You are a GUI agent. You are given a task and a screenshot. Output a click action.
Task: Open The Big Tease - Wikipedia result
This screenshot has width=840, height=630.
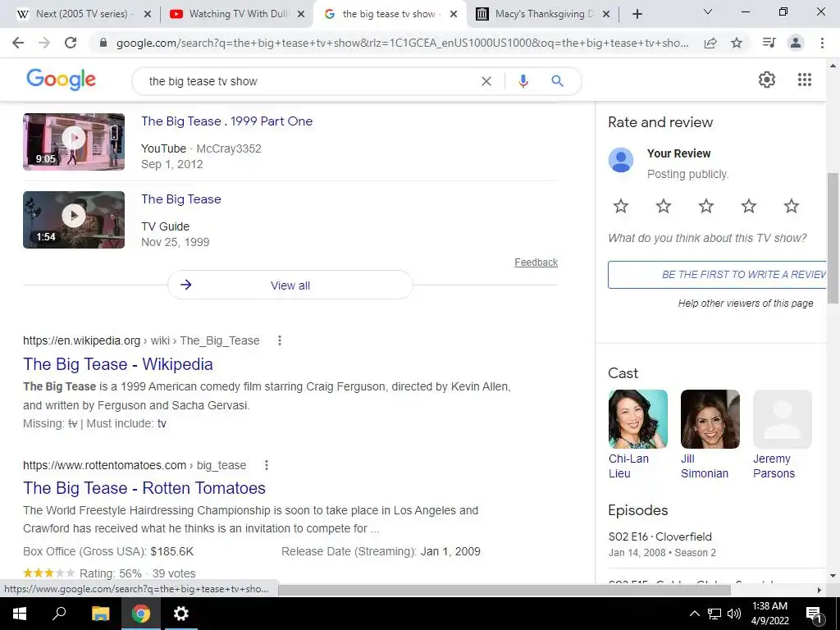click(x=118, y=364)
